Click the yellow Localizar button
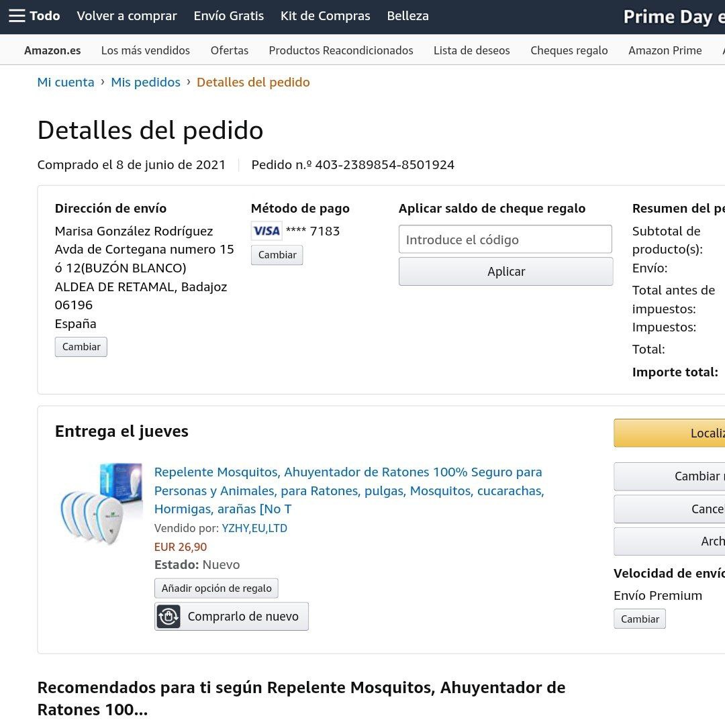Screen dimensions: 725x728 tap(669, 433)
